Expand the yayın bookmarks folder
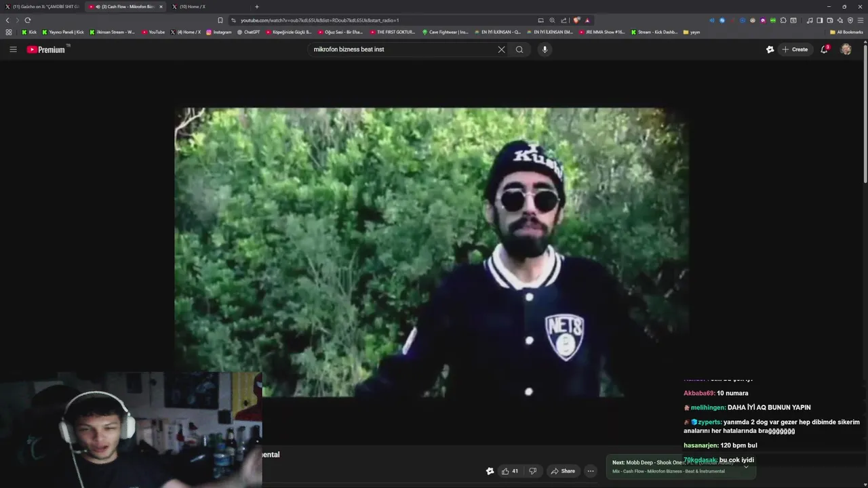 pyautogui.click(x=692, y=32)
